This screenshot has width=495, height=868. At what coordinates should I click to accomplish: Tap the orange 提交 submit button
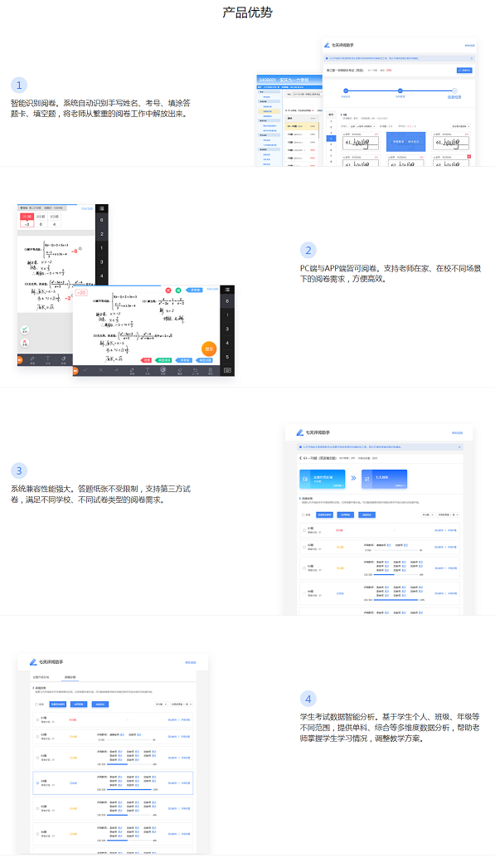pos(209,349)
